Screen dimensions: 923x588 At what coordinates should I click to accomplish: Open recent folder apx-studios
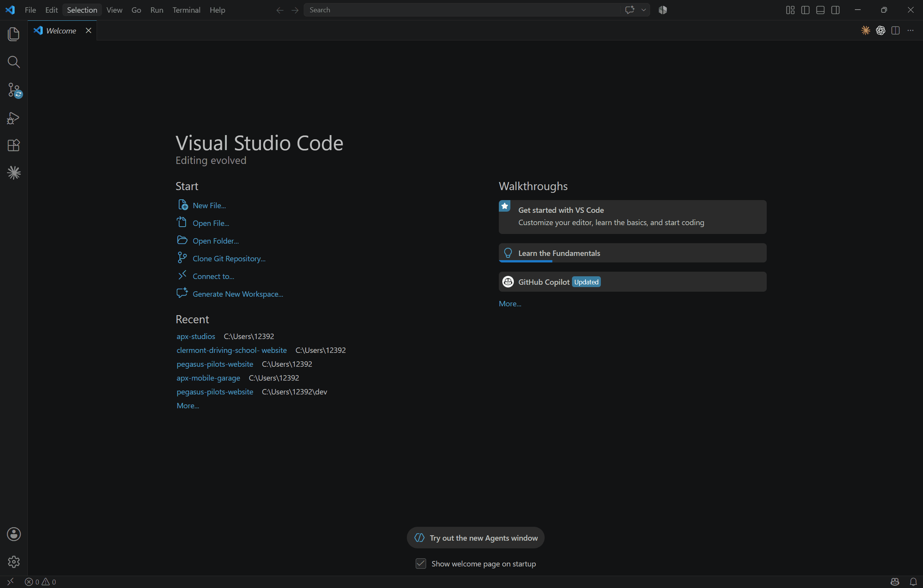(x=196, y=336)
